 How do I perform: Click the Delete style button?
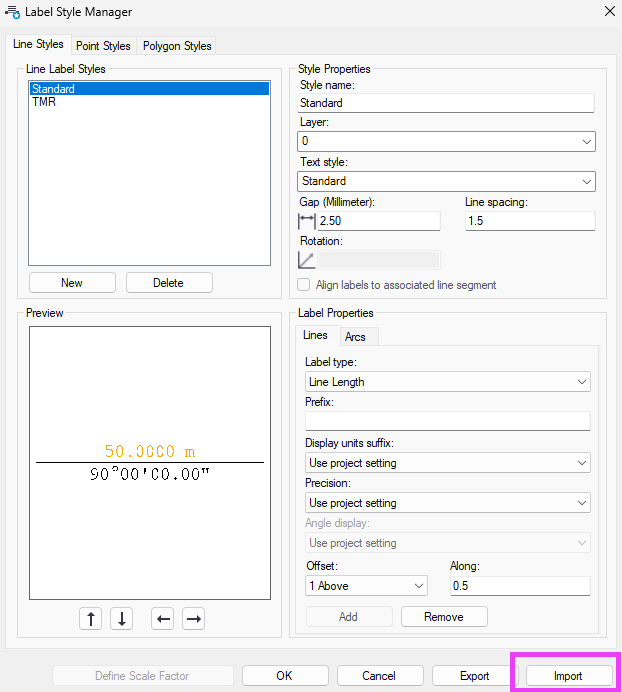169,283
